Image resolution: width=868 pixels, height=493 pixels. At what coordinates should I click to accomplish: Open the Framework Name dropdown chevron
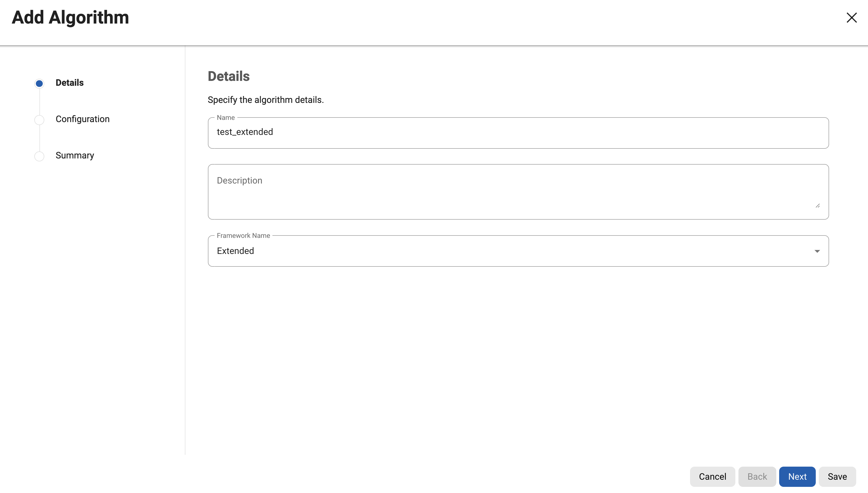pyautogui.click(x=817, y=251)
